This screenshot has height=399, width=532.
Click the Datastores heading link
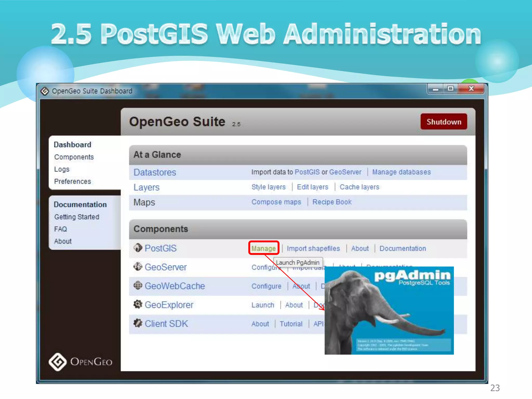pyautogui.click(x=155, y=172)
